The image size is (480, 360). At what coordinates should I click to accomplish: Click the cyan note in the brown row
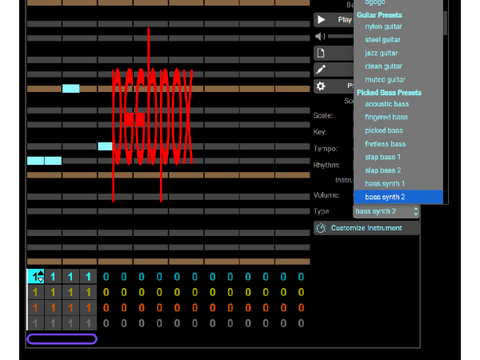(71, 88)
